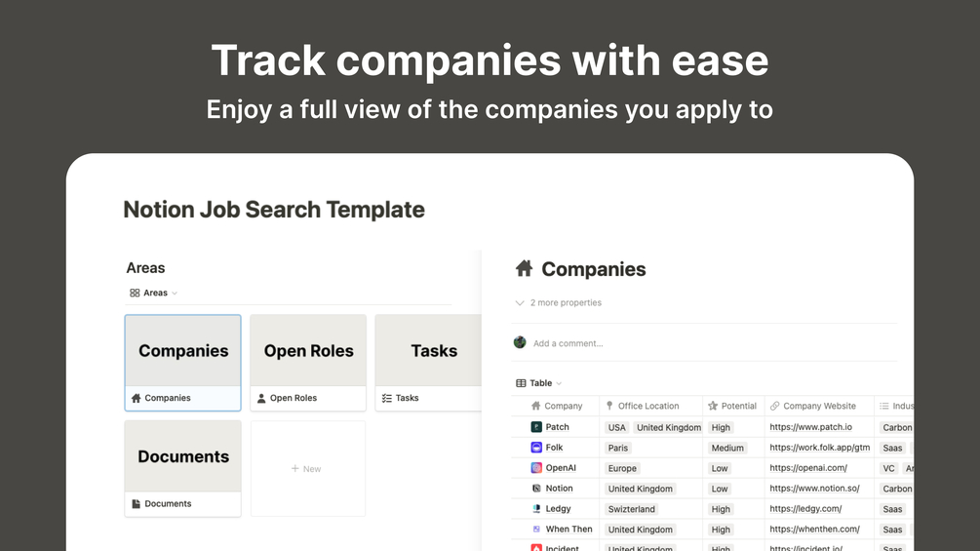Image resolution: width=980 pixels, height=551 pixels.
Task: Open the Folk company row
Action: click(554, 448)
